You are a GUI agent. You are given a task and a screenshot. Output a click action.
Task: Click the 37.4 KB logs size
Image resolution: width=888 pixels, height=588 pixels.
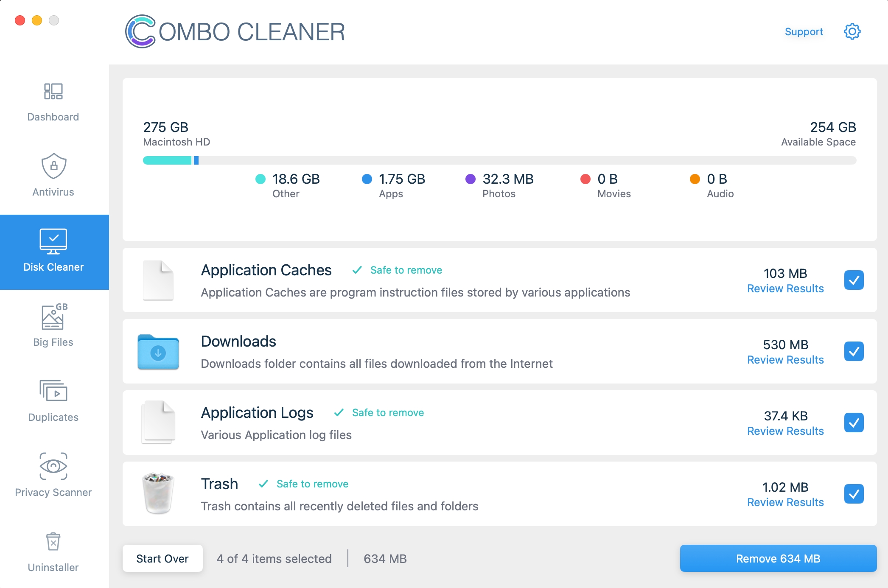coord(785,416)
